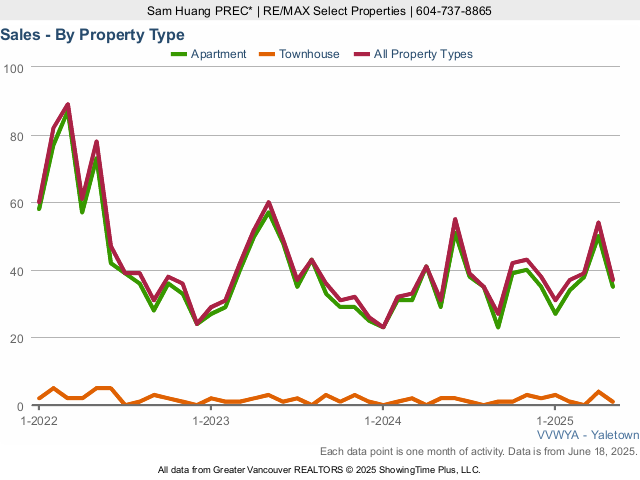Image resolution: width=640 pixels, height=480 pixels.
Task: Click the 1-2024 x-axis label
Action: (x=383, y=421)
